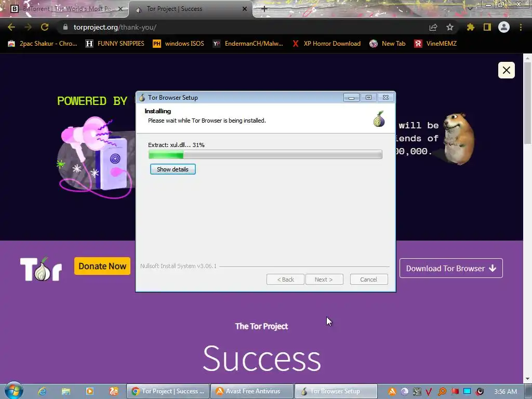
Task: Click Chrome's forward arrow
Action: click(x=28, y=27)
